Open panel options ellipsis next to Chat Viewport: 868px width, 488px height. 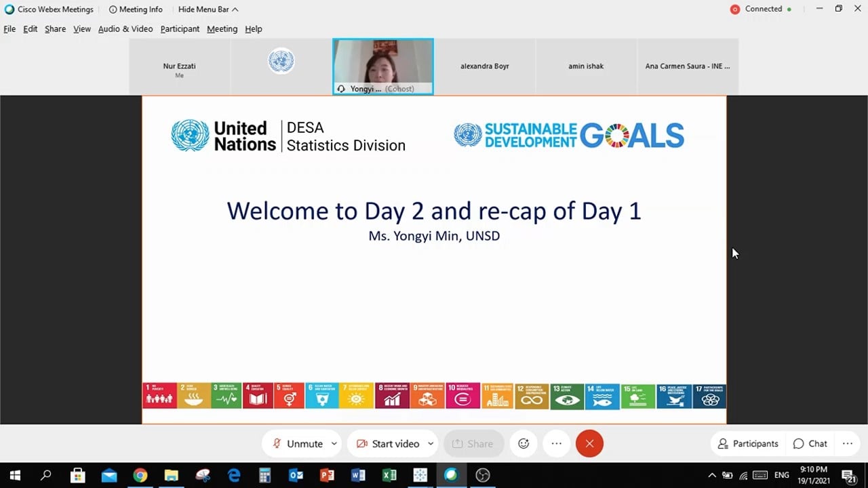coord(848,444)
